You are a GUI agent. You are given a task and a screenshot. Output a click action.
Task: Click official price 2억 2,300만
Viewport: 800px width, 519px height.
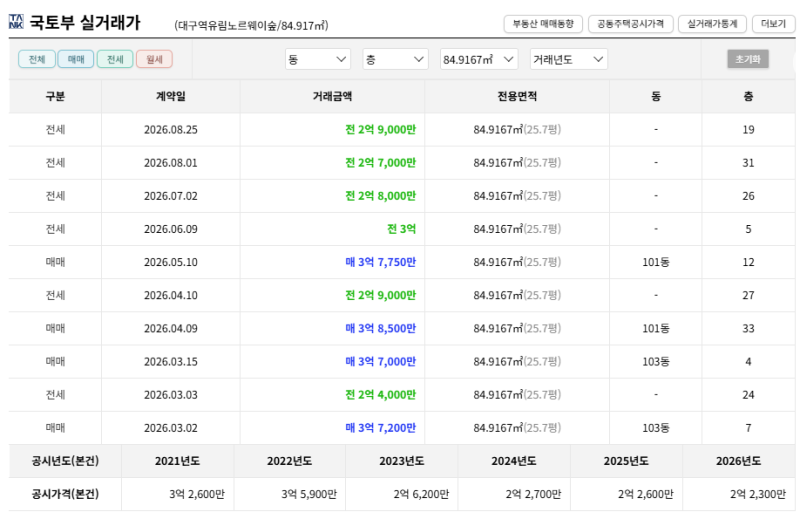click(758, 495)
